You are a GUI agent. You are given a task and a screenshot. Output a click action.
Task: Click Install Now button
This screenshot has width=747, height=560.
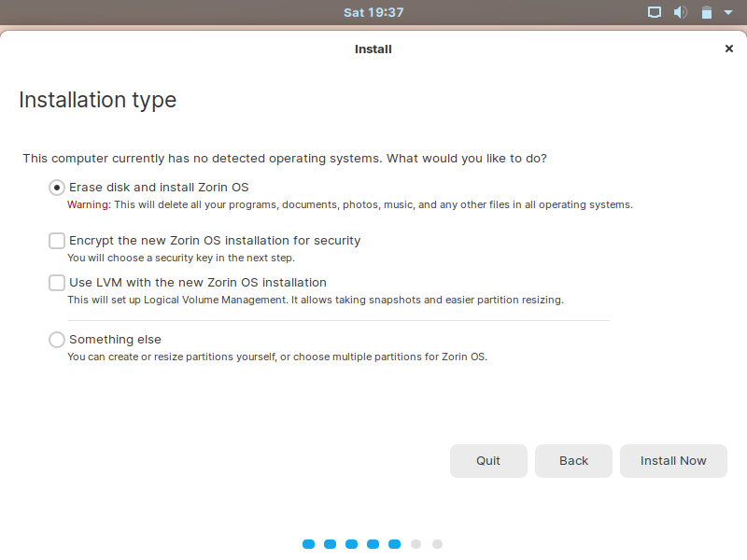point(673,461)
